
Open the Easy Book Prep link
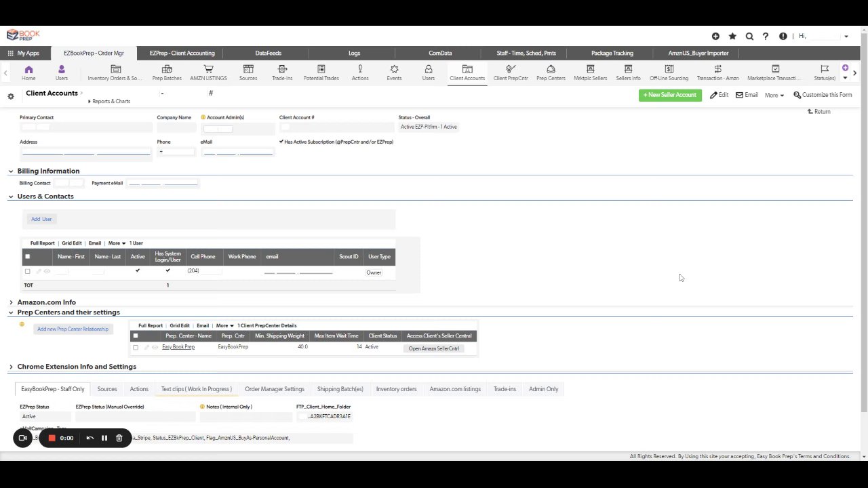pos(178,347)
